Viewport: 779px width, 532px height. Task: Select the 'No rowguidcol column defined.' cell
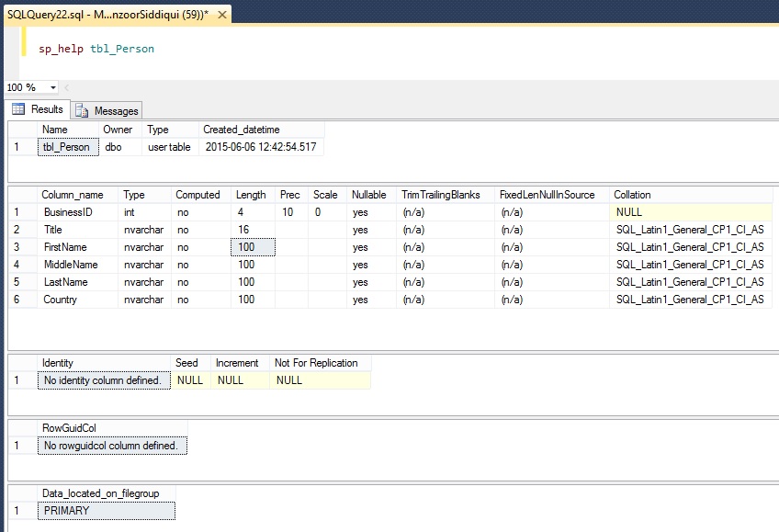pos(113,446)
